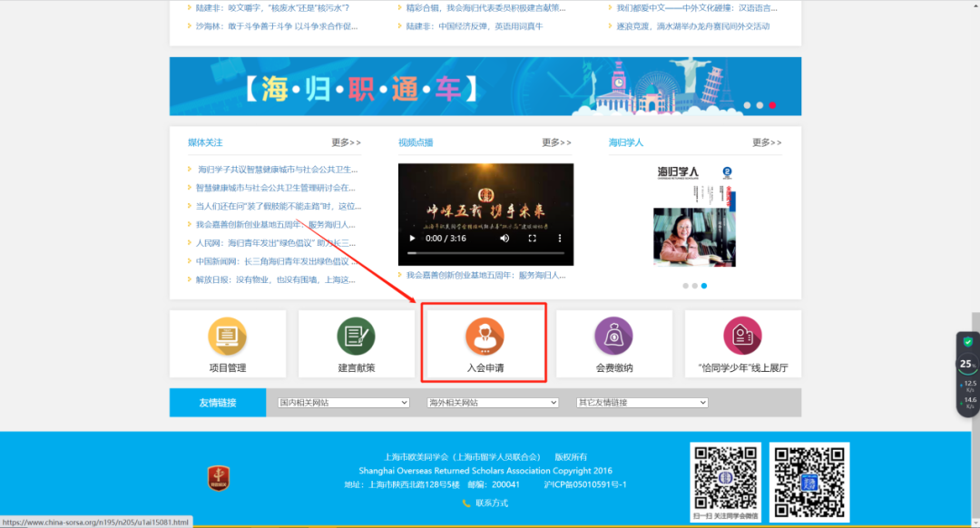Click the 建言献策 icon
Image resolution: width=980 pixels, height=528 pixels.
[356, 337]
